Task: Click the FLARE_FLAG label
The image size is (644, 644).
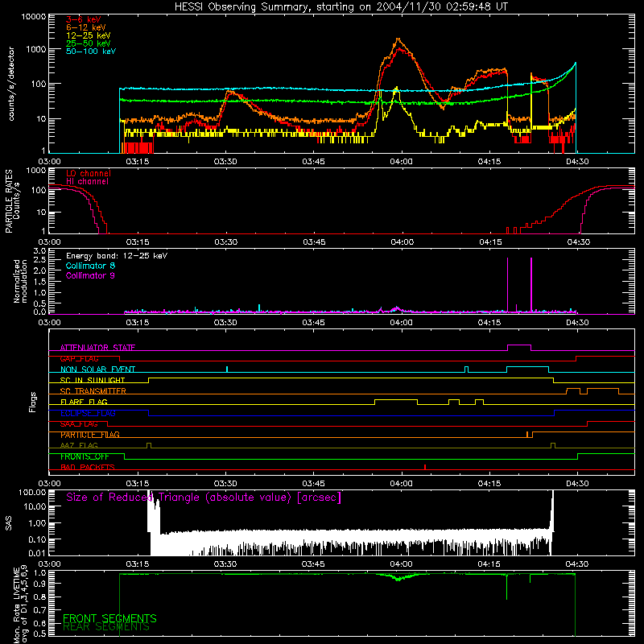Action: pos(84,402)
